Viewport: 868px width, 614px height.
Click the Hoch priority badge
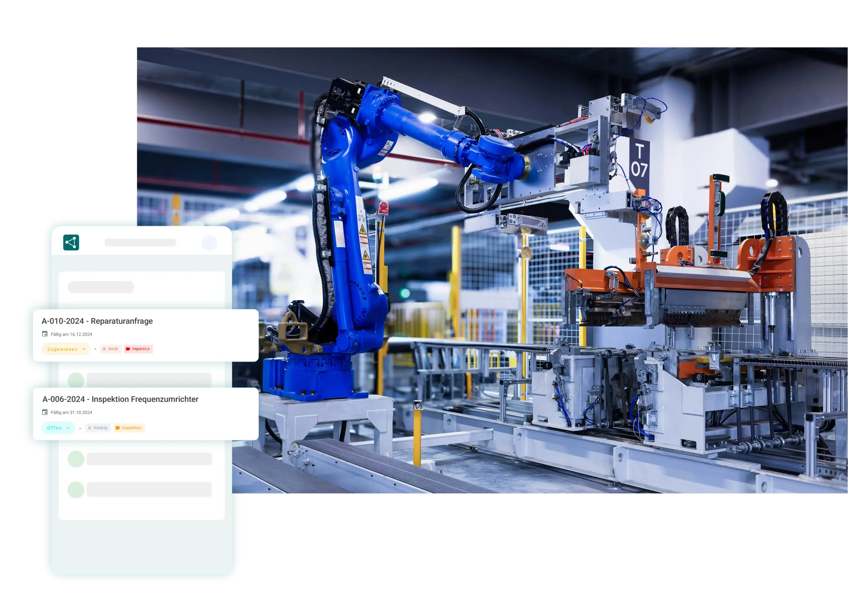111,349
